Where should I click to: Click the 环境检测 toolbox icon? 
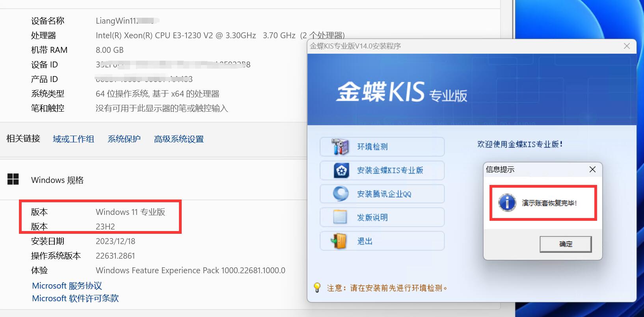coord(341,147)
